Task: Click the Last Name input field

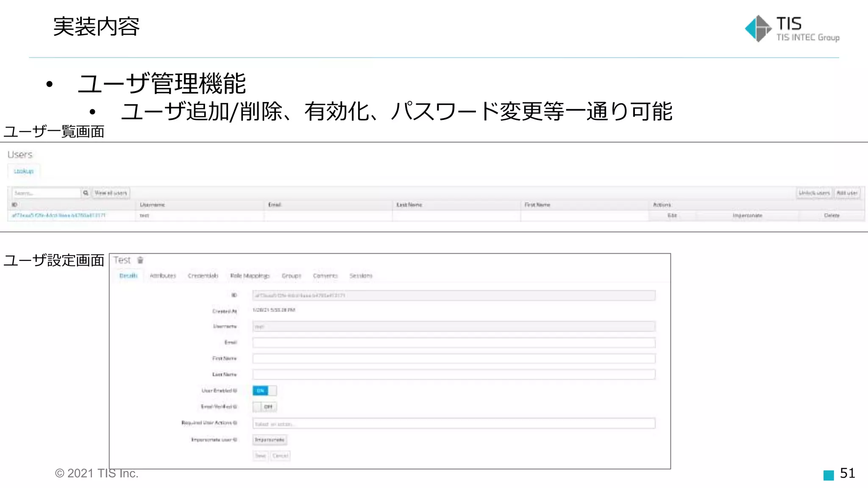Action: click(x=454, y=374)
